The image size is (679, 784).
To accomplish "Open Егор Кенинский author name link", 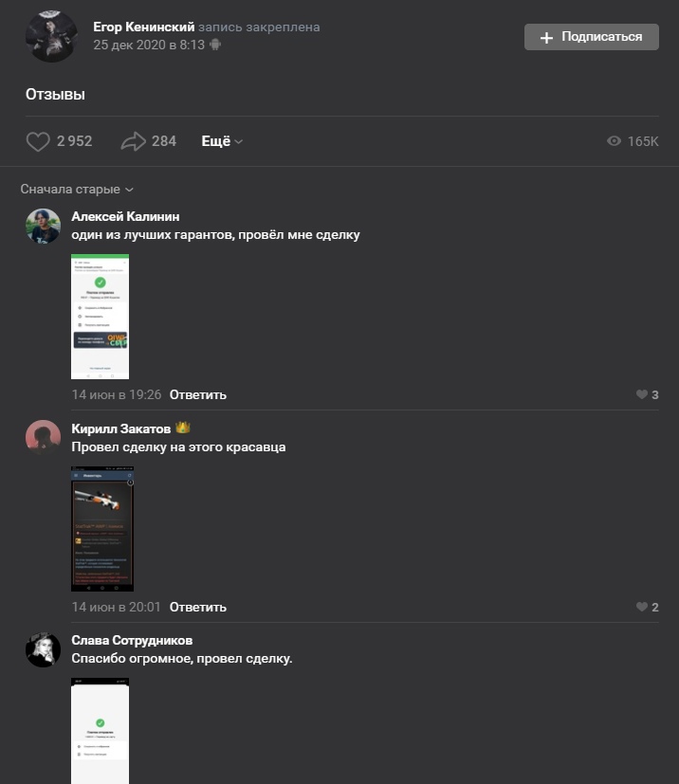I will [x=144, y=27].
